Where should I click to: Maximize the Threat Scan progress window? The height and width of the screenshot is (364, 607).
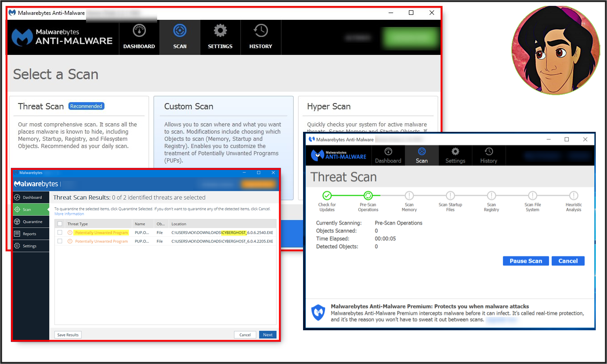coord(566,139)
